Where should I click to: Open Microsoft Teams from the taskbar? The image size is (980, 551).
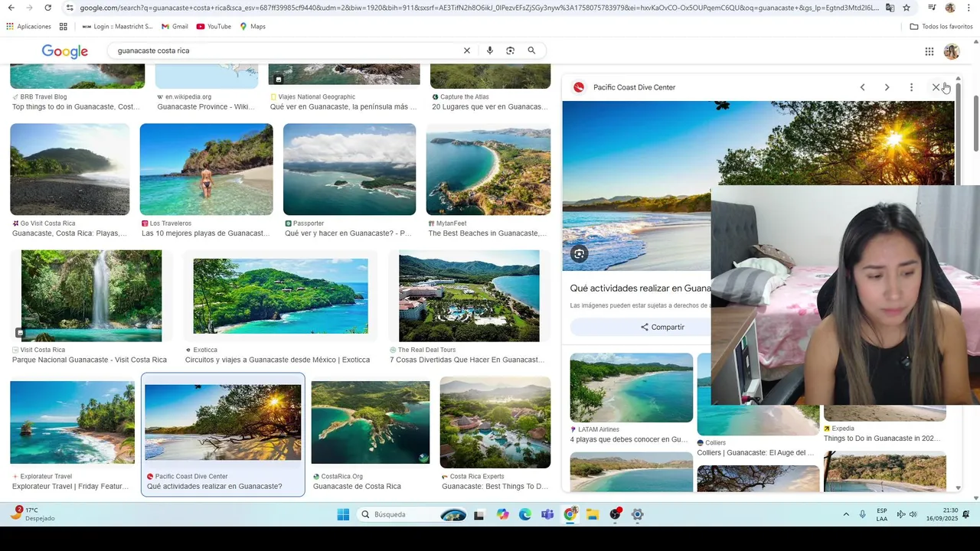point(547,514)
